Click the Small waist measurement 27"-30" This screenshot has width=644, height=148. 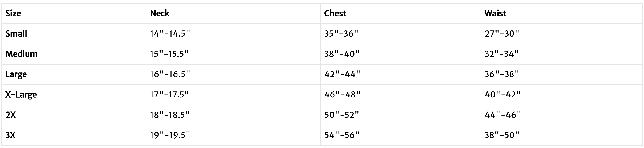[502, 34]
